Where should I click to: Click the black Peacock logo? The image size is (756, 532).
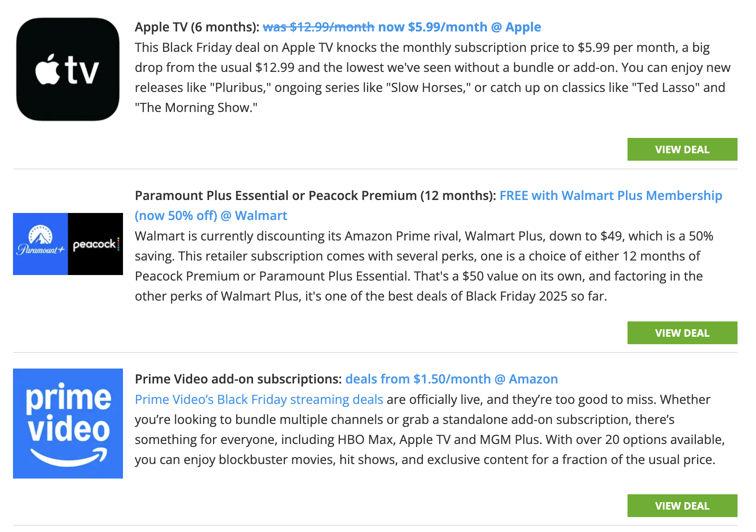(95, 244)
